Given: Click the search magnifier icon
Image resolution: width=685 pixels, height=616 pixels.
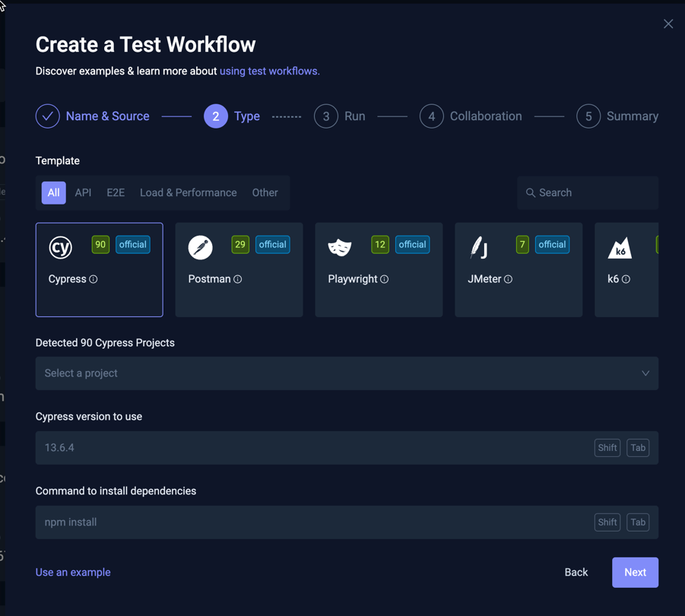Looking at the screenshot, I should tap(531, 192).
